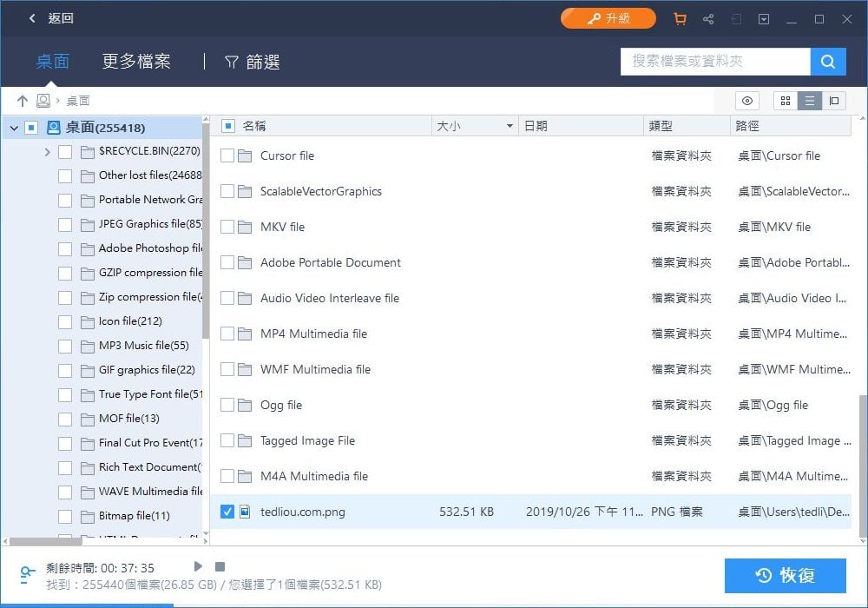Check the MKV file row checkbox

click(227, 227)
